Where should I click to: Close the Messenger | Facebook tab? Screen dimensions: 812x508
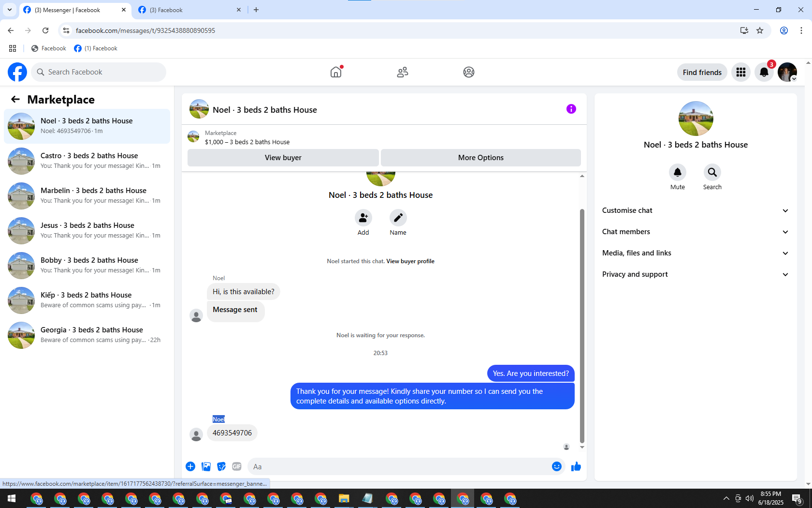pyautogui.click(x=124, y=10)
